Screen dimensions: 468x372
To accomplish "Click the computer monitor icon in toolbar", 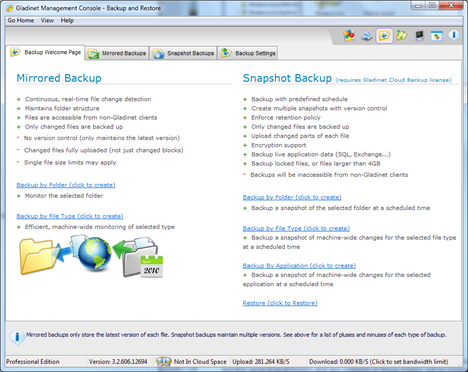I will tap(419, 36).
